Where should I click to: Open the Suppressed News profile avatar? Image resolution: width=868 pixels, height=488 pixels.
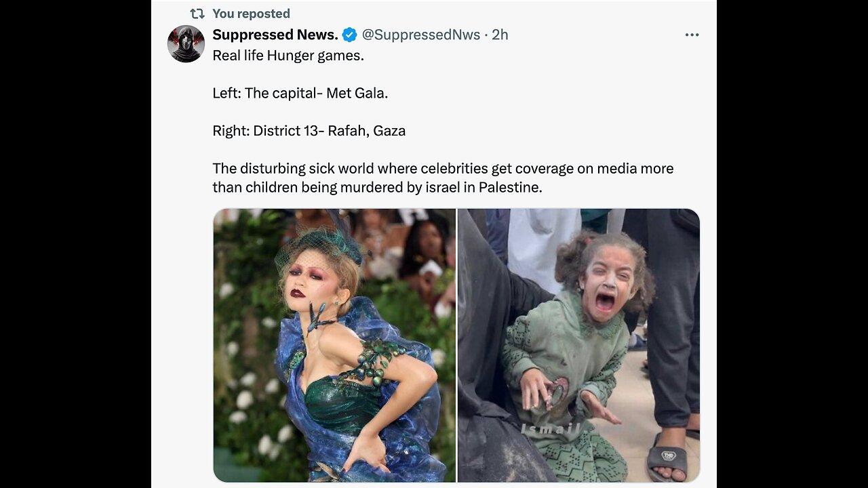click(186, 44)
